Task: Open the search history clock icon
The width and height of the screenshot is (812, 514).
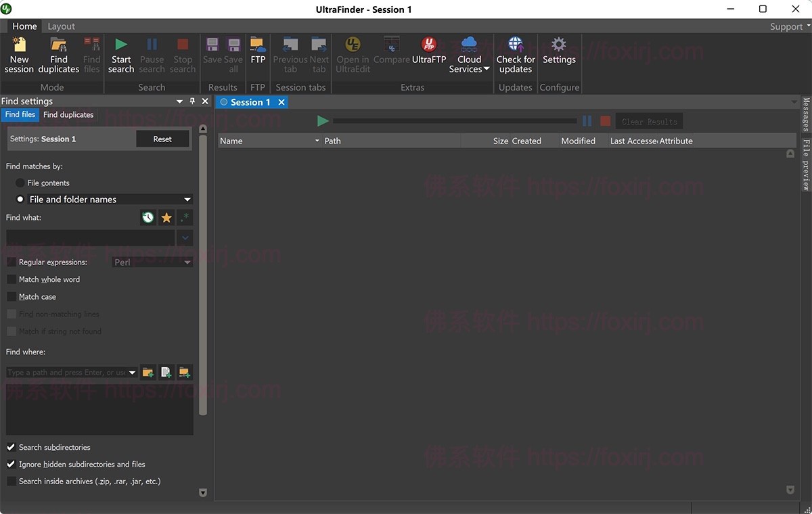Action: pyautogui.click(x=148, y=217)
